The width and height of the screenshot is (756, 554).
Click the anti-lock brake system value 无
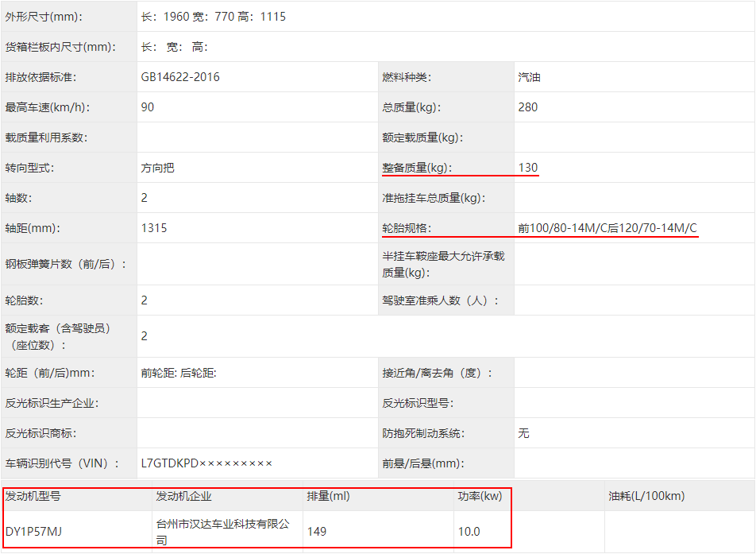click(523, 433)
